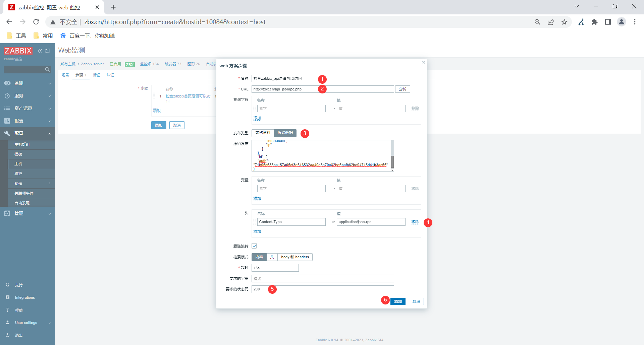Select 内容 retrieve mode

click(x=259, y=257)
